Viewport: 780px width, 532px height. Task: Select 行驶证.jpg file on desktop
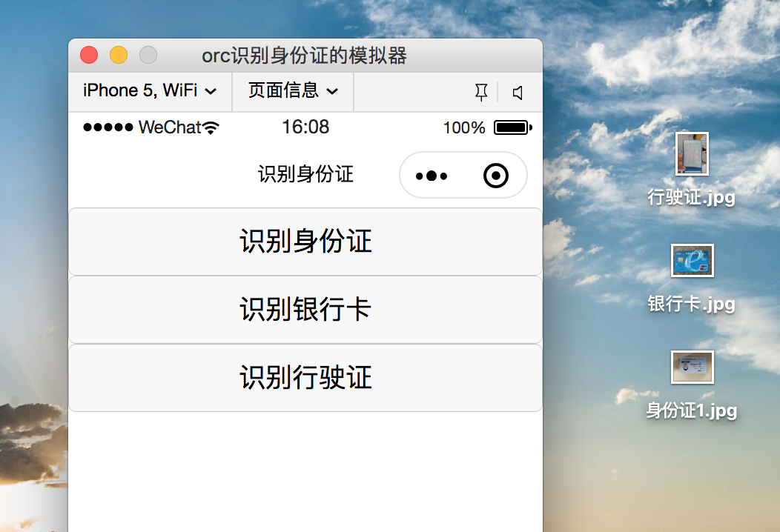pos(692,170)
